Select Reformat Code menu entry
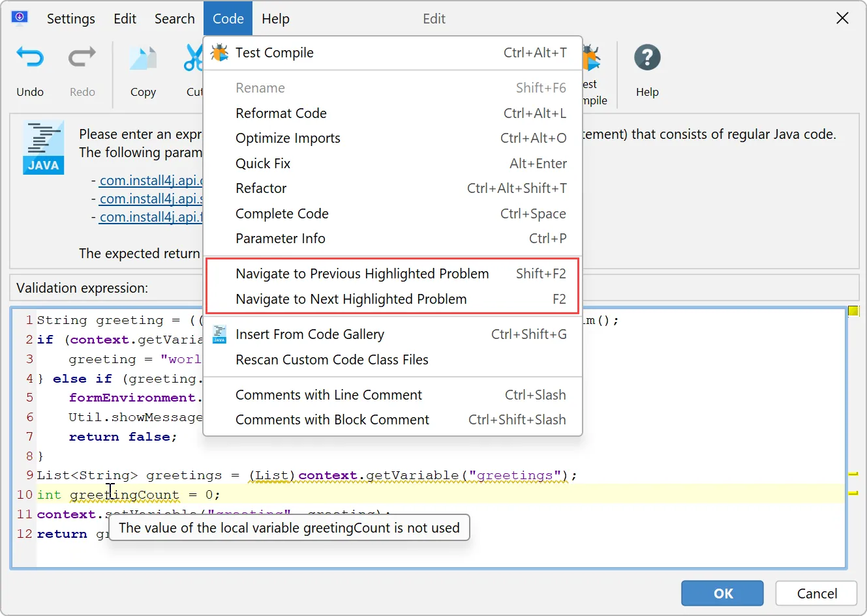The image size is (867, 616). (x=393, y=113)
